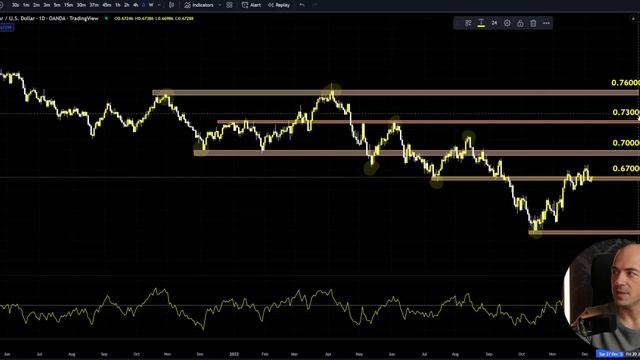Expand the timeframe interval dropdown
The image size is (640, 360).
pyautogui.click(x=159, y=5)
